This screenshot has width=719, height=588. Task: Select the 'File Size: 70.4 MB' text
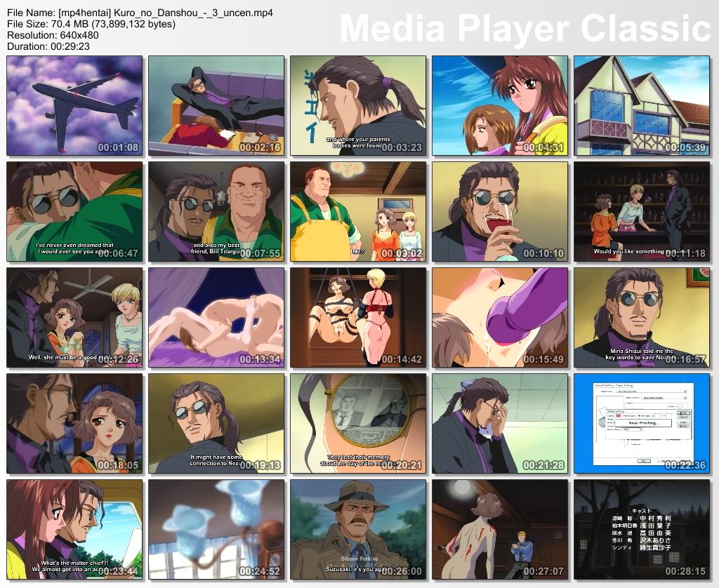91,24
